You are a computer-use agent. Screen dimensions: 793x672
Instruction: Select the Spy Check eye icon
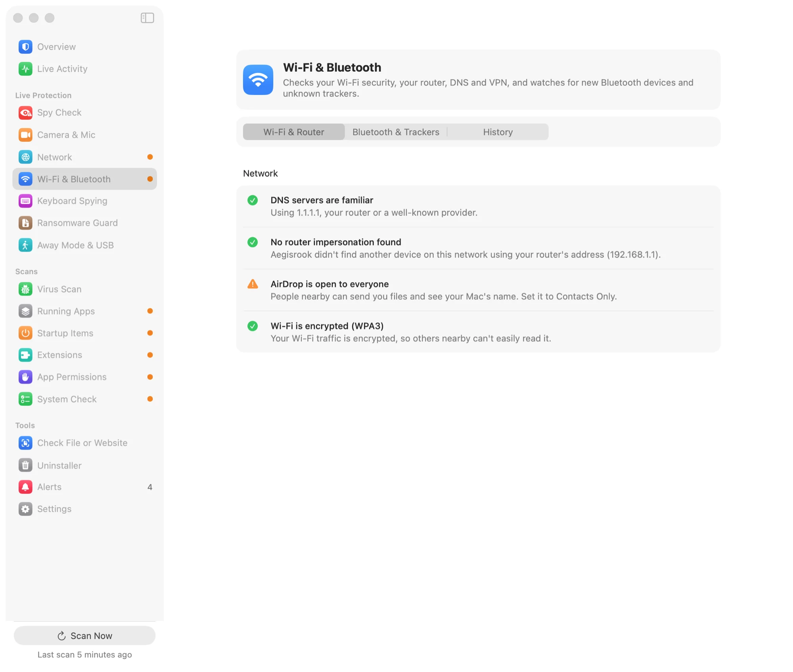point(25,113)
